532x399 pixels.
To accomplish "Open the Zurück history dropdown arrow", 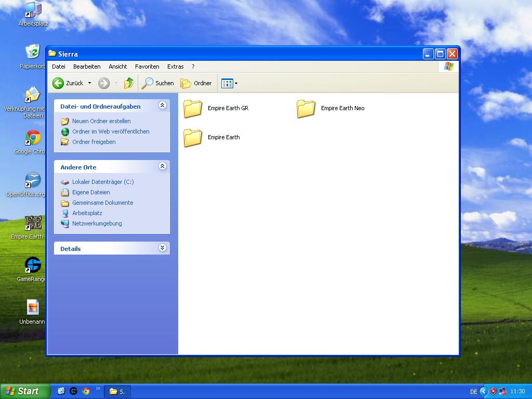I will [x=89, y=83].
